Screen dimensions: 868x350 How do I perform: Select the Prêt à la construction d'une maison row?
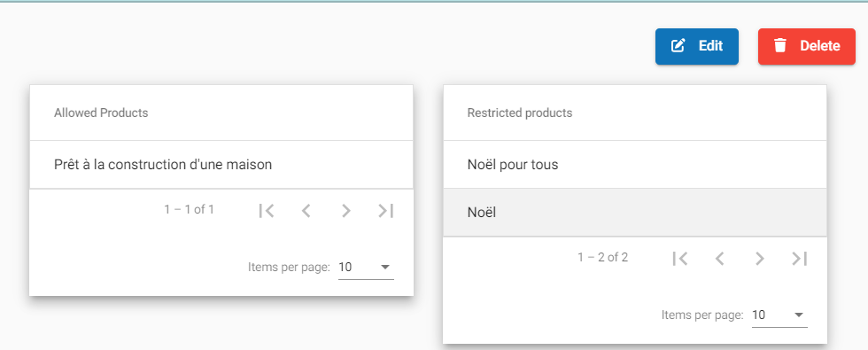pyautogui.click(x=221, y=165)
